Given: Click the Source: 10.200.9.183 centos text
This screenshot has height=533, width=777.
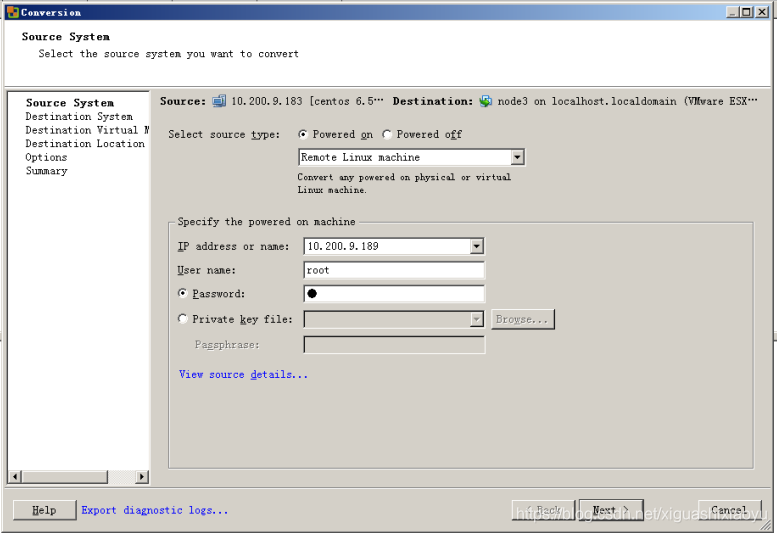Looking at the screenshot, I should click(x=272, y=101).
